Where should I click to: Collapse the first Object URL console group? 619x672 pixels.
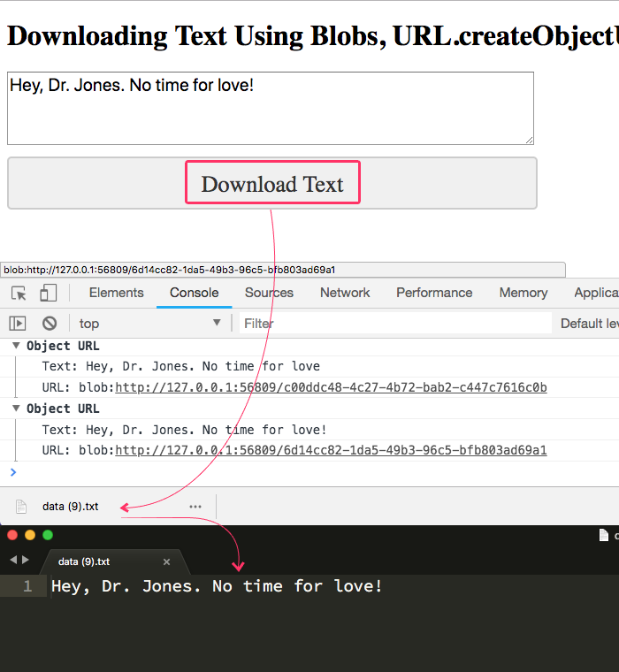click(x=16, y=346)
